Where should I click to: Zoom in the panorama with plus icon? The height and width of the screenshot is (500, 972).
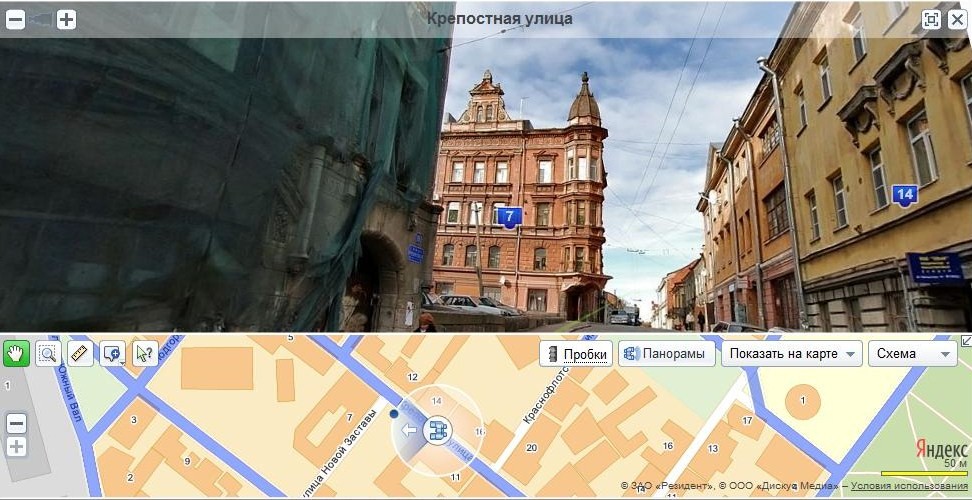(66, 19)
